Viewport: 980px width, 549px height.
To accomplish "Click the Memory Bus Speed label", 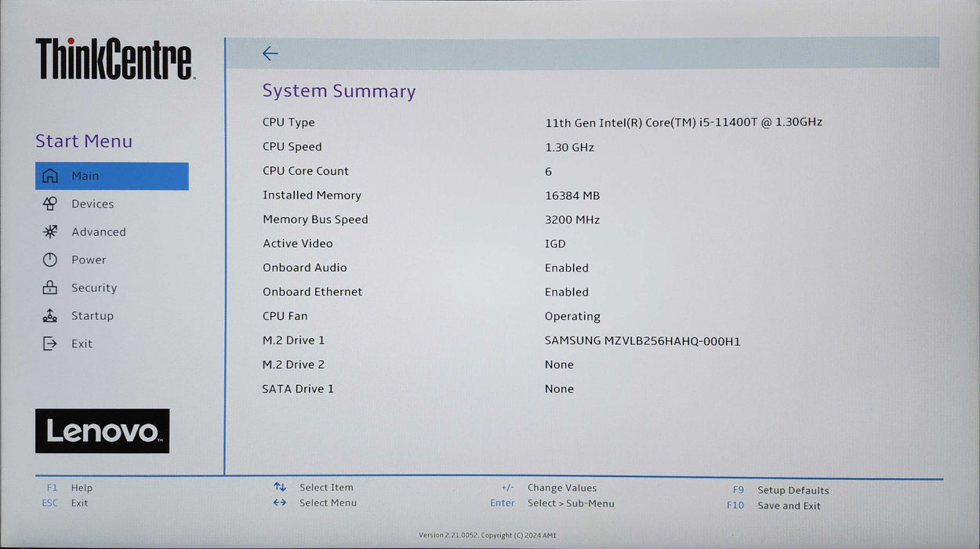I will point(315,220).
